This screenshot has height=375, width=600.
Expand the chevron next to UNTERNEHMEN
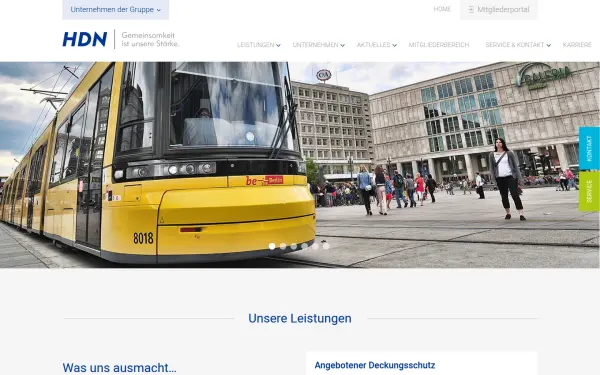tap(342, 46)
